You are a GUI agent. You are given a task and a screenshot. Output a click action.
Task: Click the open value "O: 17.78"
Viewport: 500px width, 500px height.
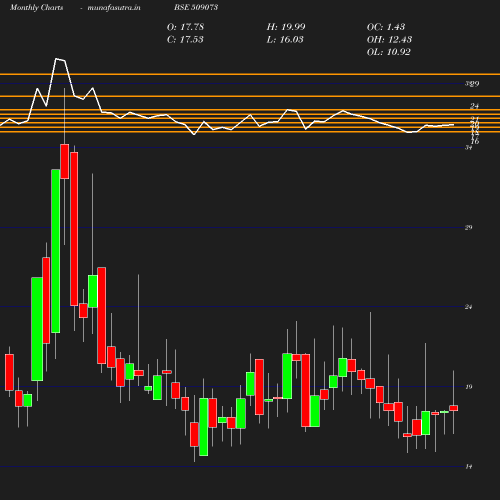coord(185,27)
